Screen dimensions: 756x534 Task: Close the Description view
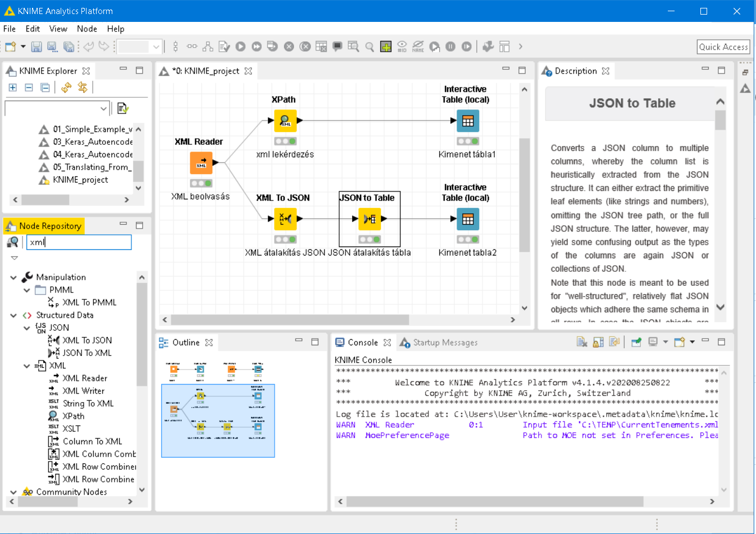point(605,71)
